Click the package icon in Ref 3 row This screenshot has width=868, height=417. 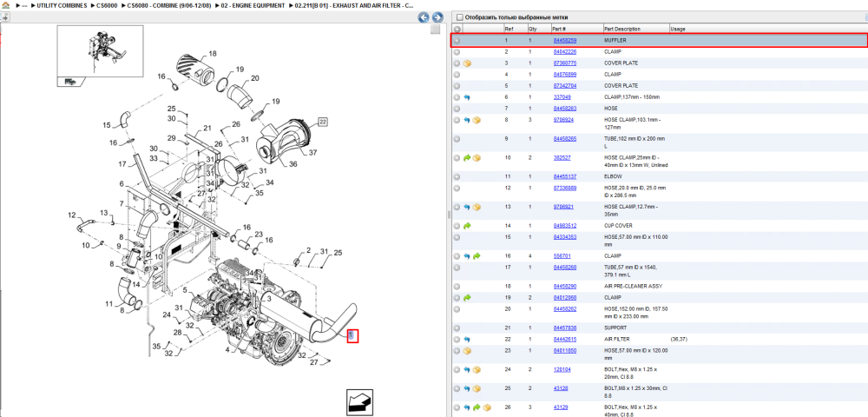point(467,63)
